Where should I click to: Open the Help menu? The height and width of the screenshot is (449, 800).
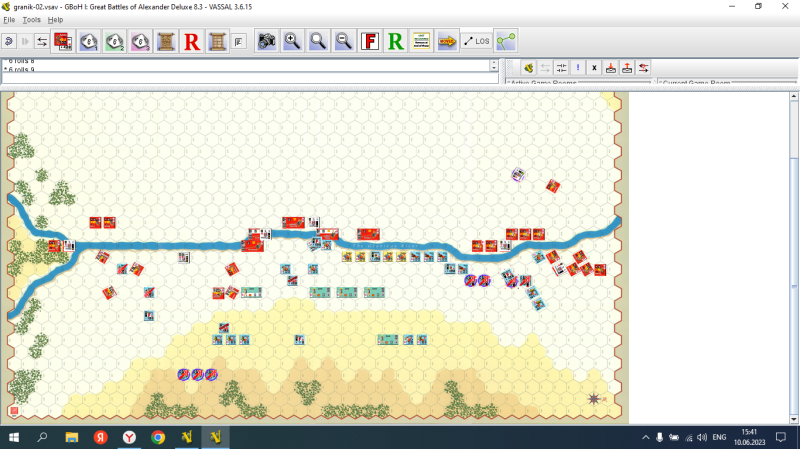[55, 19]
